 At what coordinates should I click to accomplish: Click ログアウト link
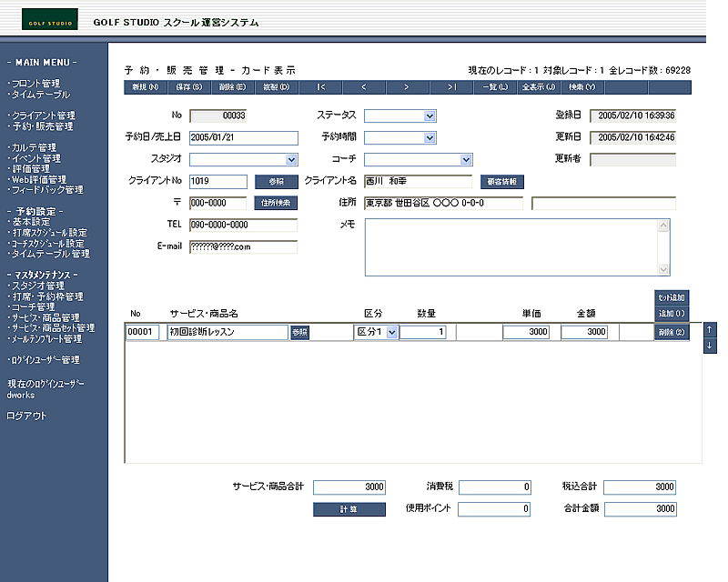pyautogui.click(x=26, y=416)
